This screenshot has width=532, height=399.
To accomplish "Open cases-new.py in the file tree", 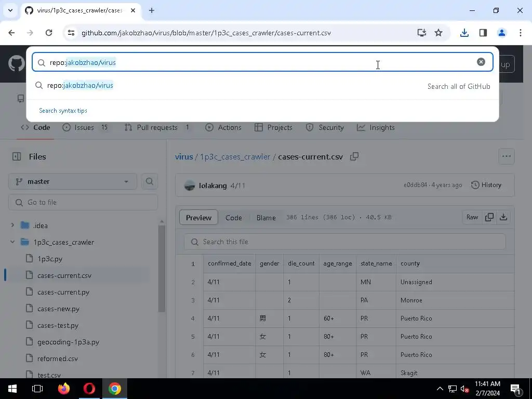I will (58, 309).
